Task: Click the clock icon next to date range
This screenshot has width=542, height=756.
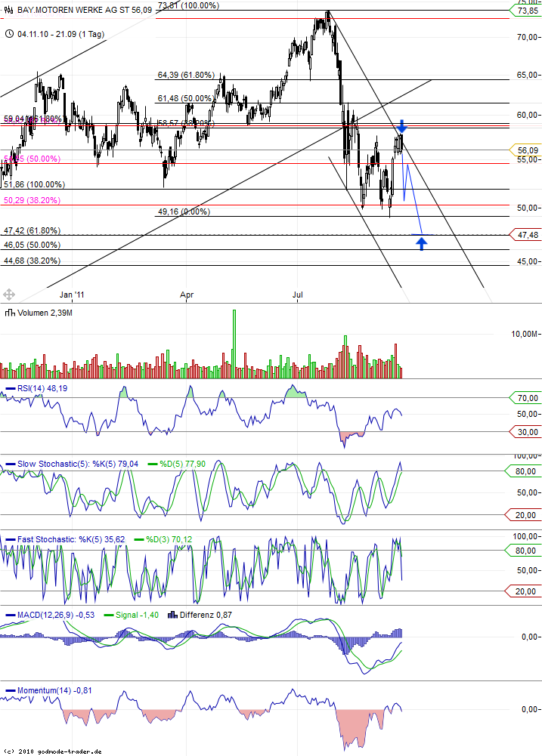Action: click(9, 34)
